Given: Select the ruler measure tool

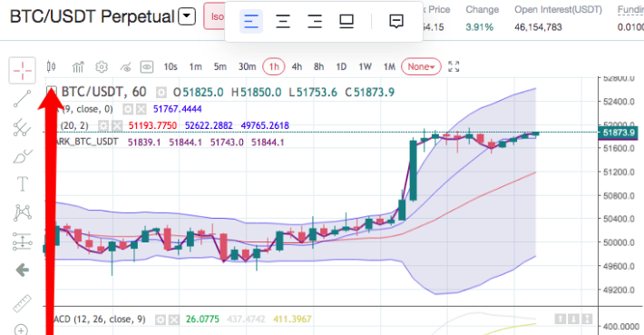Looking at the screenshot, I should (x=22, y=303).
